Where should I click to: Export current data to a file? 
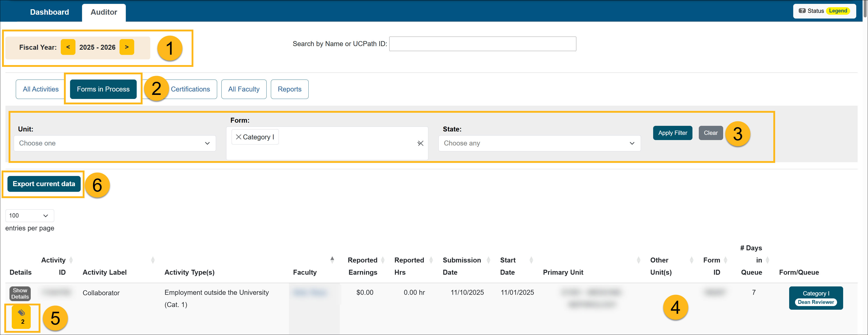click(x=43, y=184)
